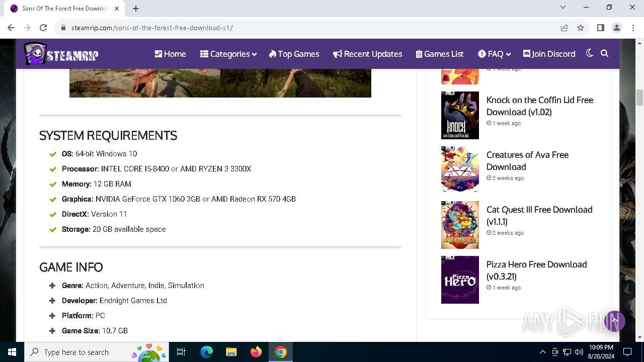Click the Genre info line
Viewport: 644px width, 362px height.
coord(133,286)
